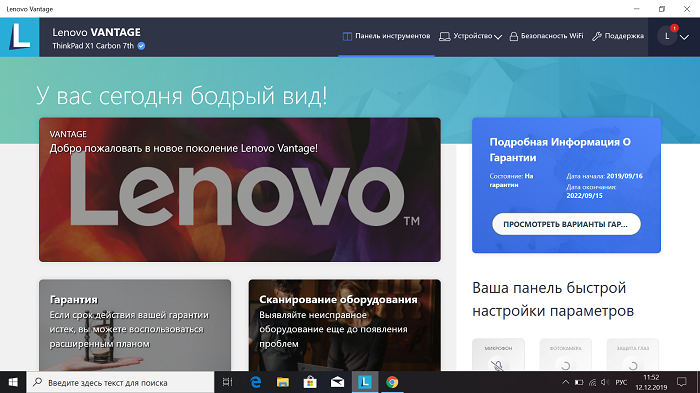This screenshot has width=700, height=393.
Task: Open Google Chrome from the taskbar
Action: [392, 382]
